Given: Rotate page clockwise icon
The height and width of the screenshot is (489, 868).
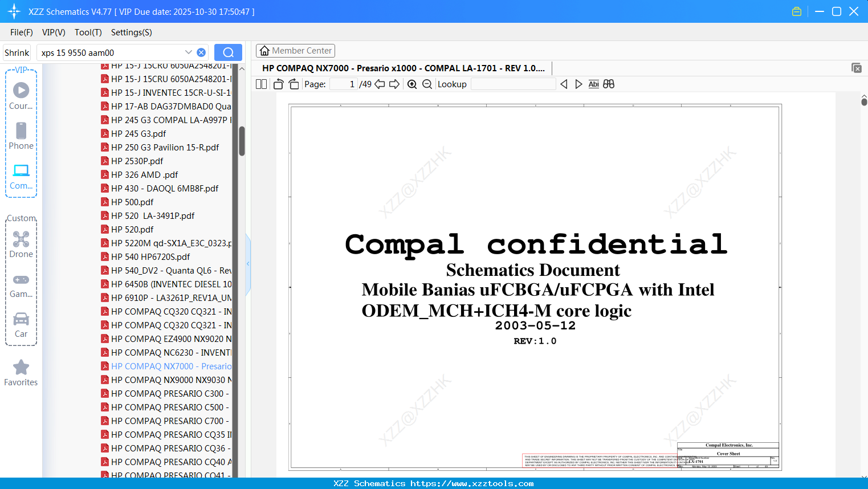Looking at the screenshot, I should tap(294, 84).
